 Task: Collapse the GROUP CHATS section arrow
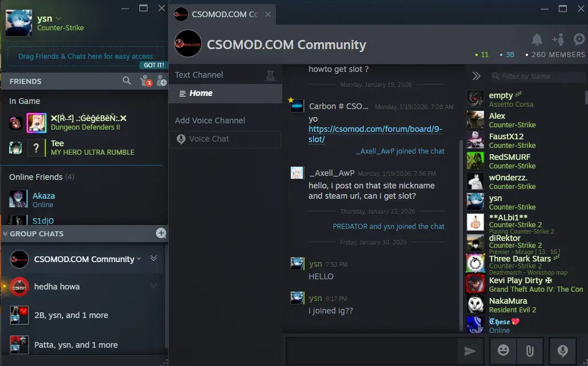tap(5, 234)
